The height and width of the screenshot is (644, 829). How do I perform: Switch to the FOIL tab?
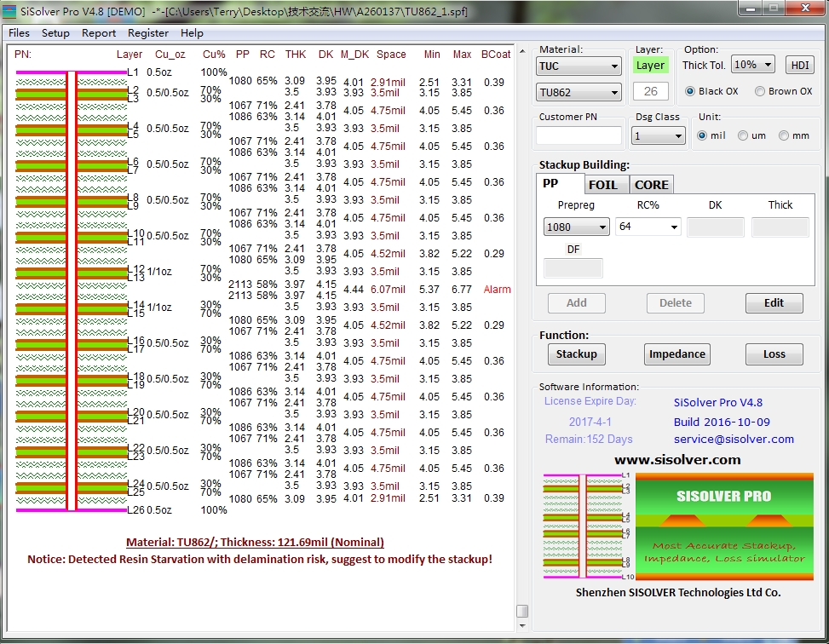(x=603, y=184)
